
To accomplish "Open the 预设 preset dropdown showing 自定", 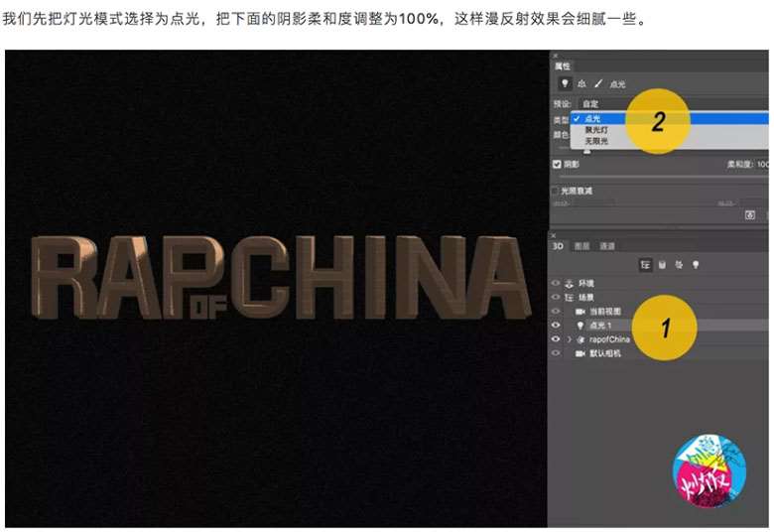I will [674, 104].
